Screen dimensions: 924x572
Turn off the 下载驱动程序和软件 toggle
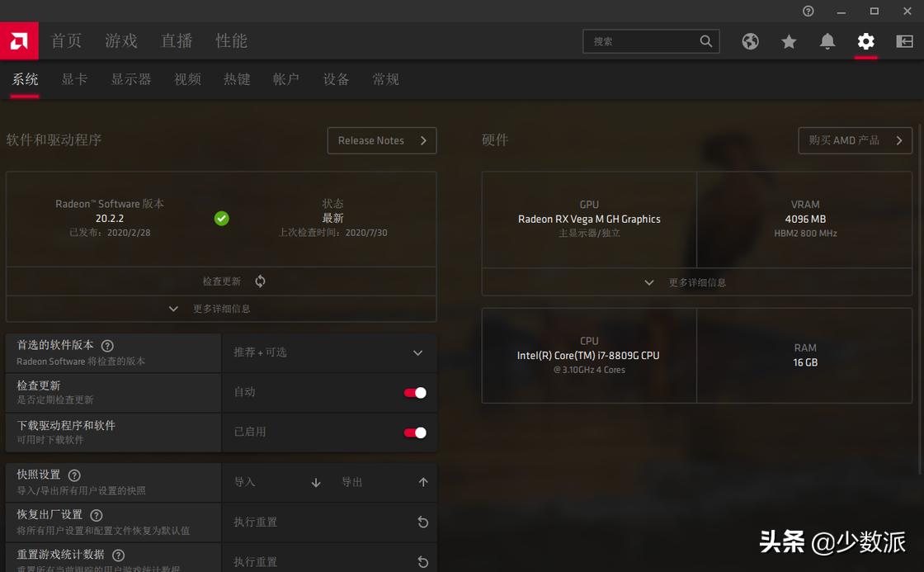tap(415, 433)
